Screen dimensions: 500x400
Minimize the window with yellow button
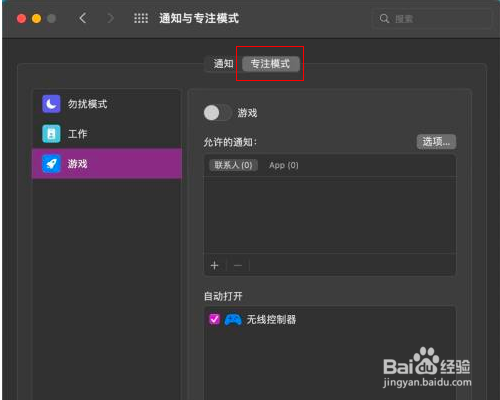click(37, 18)
